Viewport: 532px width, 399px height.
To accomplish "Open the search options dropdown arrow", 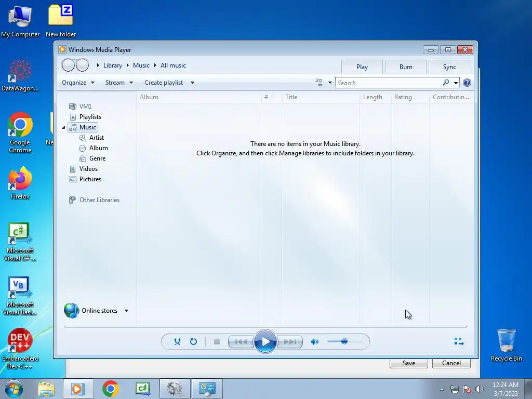I will [456, 83].
